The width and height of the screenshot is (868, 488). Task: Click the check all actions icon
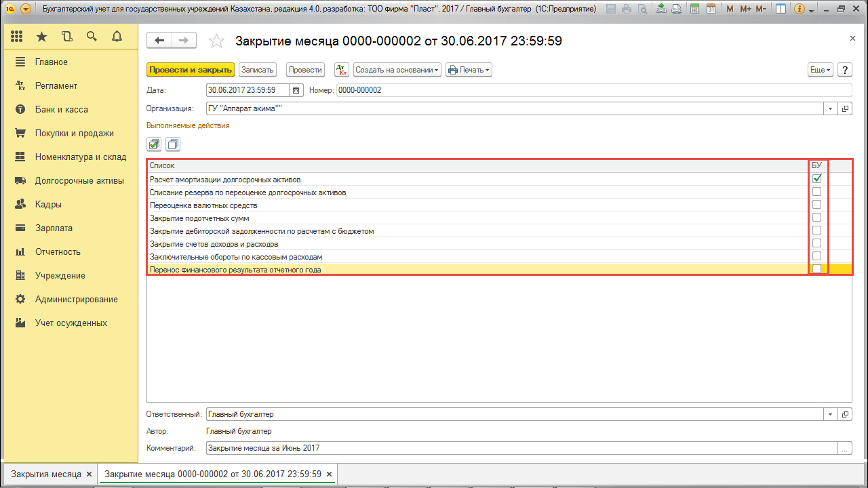click(155, 144)
